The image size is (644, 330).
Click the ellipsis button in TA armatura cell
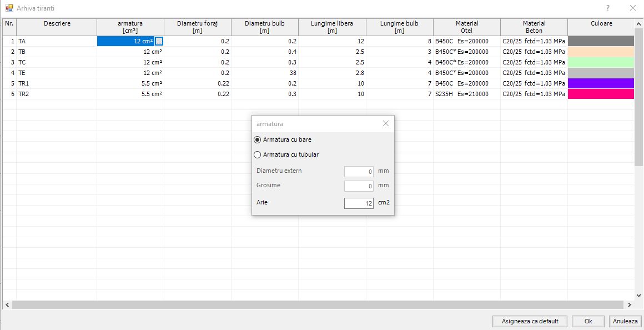click(159, 41)
